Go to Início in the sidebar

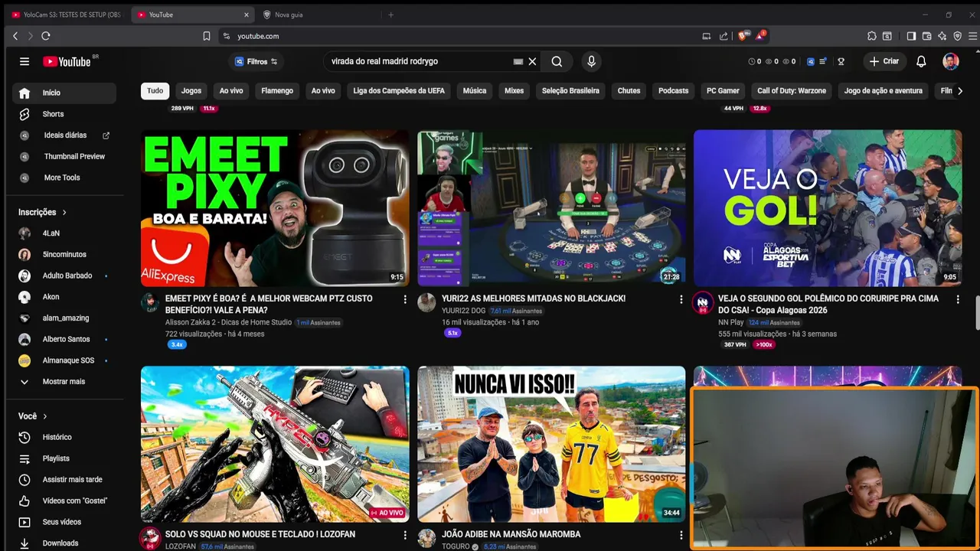coord(64,93)
